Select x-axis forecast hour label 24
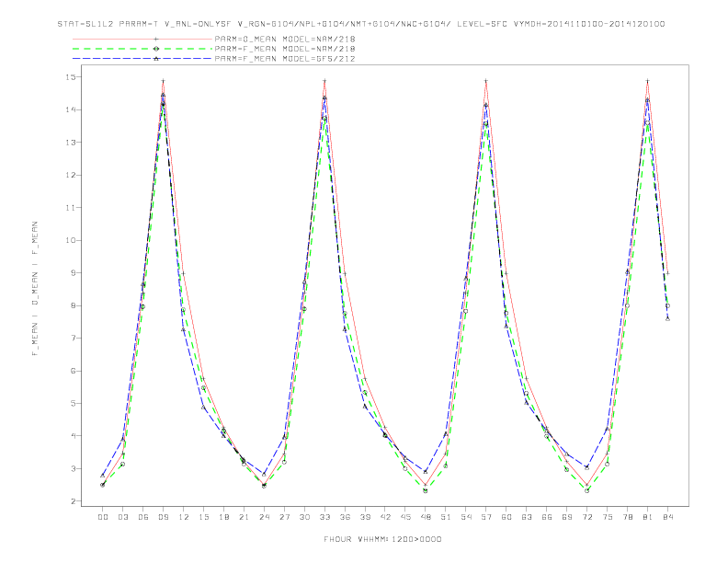Screen dimensions: 728x563 (264, 517)
